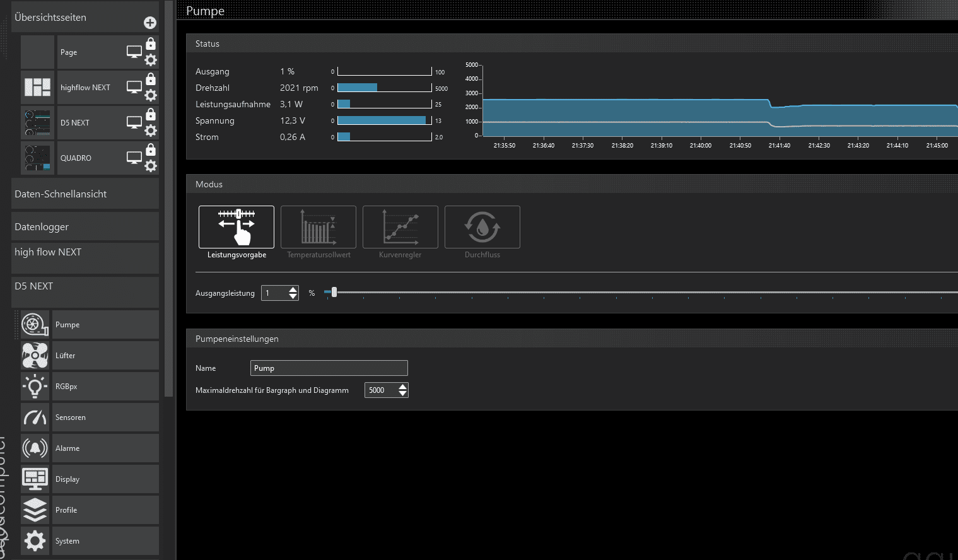This screenshot has height=560, width=958.
Task: Click the Drehzahl bargraph
Action: tap(385, 88)
